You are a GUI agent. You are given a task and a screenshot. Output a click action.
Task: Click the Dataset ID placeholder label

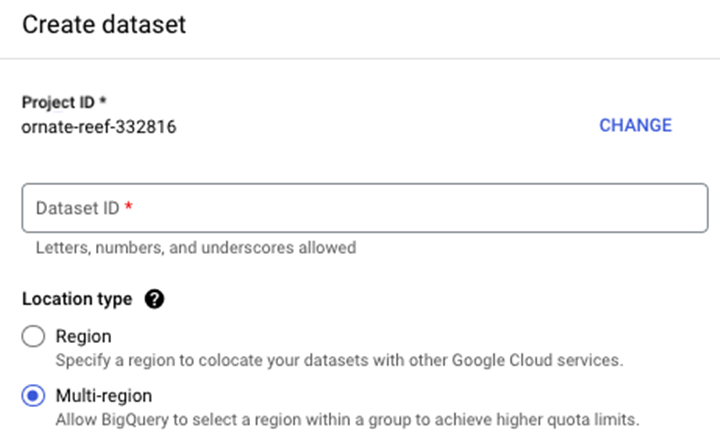[77, 208]
